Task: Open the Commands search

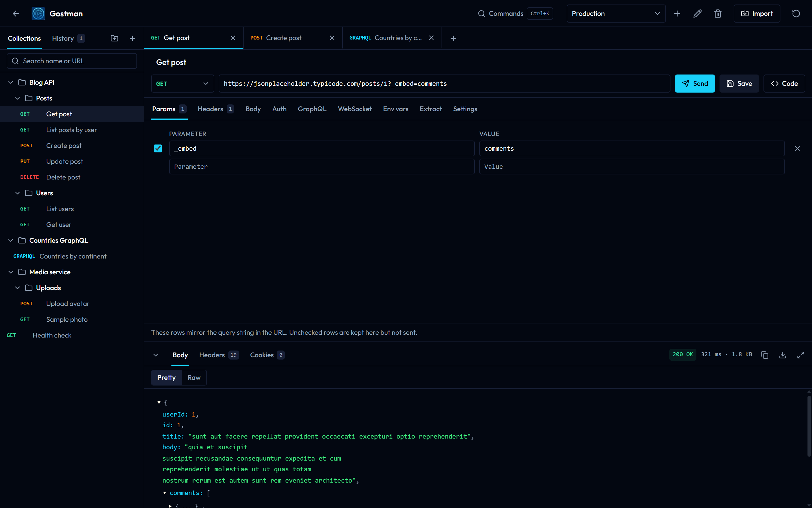Action: [515, 14]
